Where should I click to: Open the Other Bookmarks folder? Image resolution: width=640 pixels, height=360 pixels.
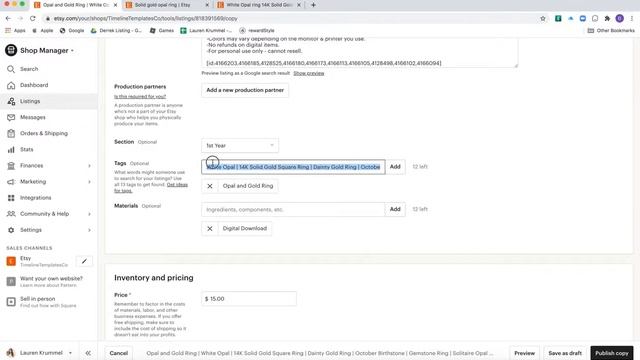[x=611, y=31]
